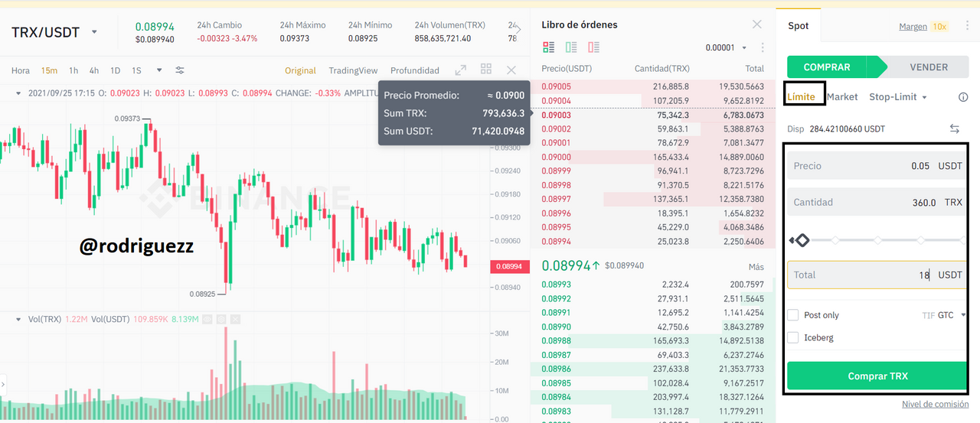The image size is (980, 423).
Task: Open order book three-dot options menu
Action: click(762, 47)
